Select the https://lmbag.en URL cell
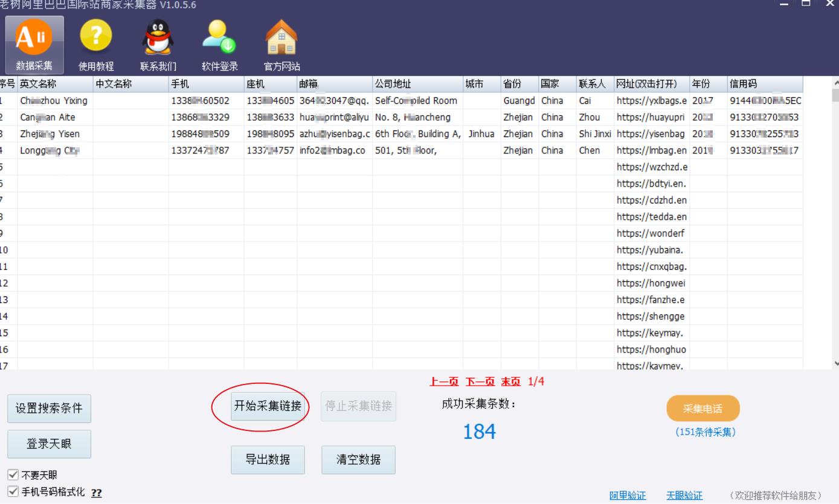This screenshot has height=504, width=839. coord(652,150)
